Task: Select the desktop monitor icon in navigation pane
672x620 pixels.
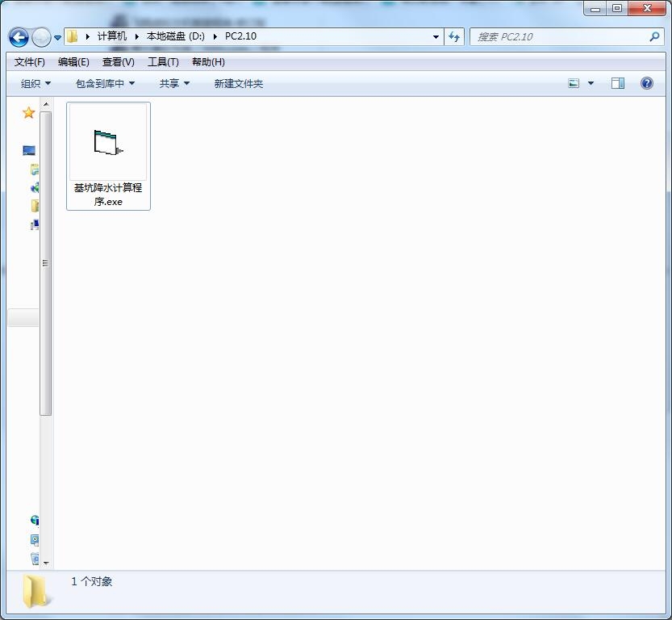Action: point(29,151)
